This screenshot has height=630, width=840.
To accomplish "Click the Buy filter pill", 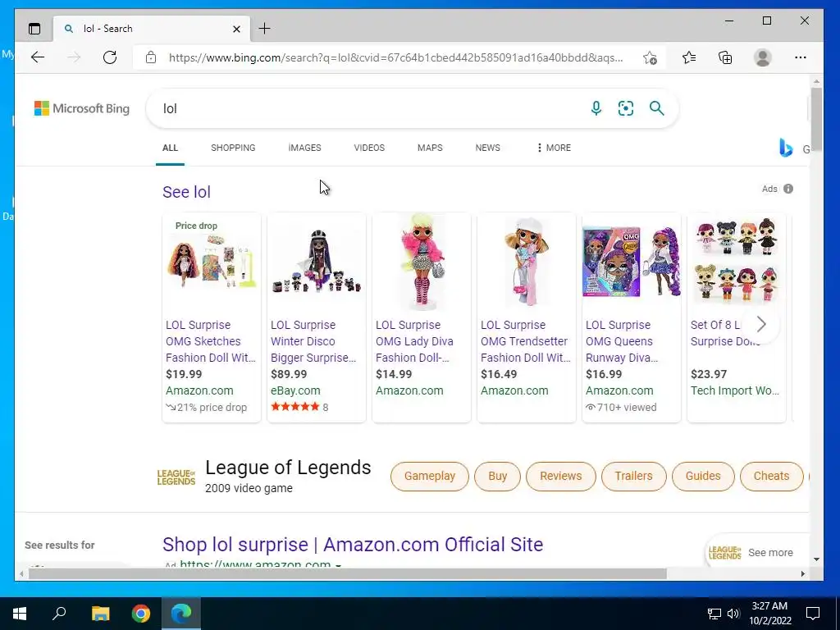I will (498, 477).
